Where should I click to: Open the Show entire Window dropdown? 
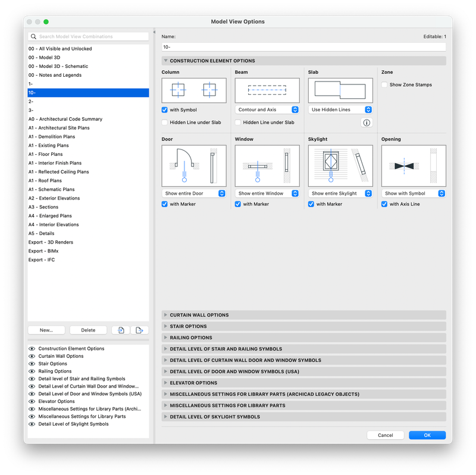267,193
